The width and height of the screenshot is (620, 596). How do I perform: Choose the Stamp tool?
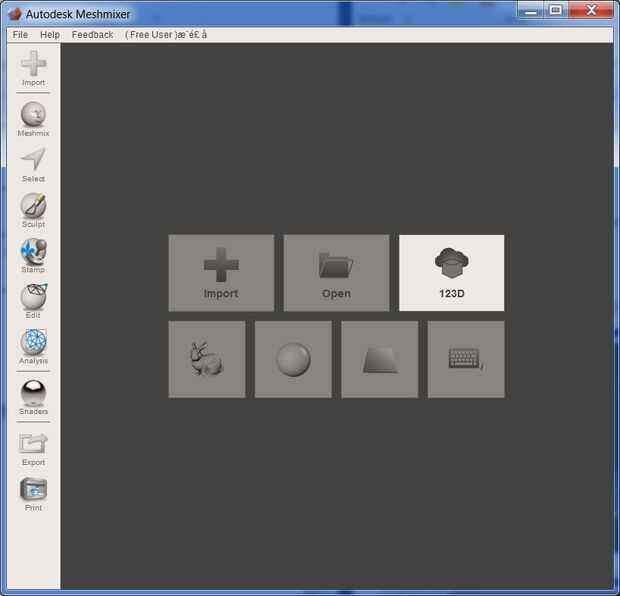(33, 256)
